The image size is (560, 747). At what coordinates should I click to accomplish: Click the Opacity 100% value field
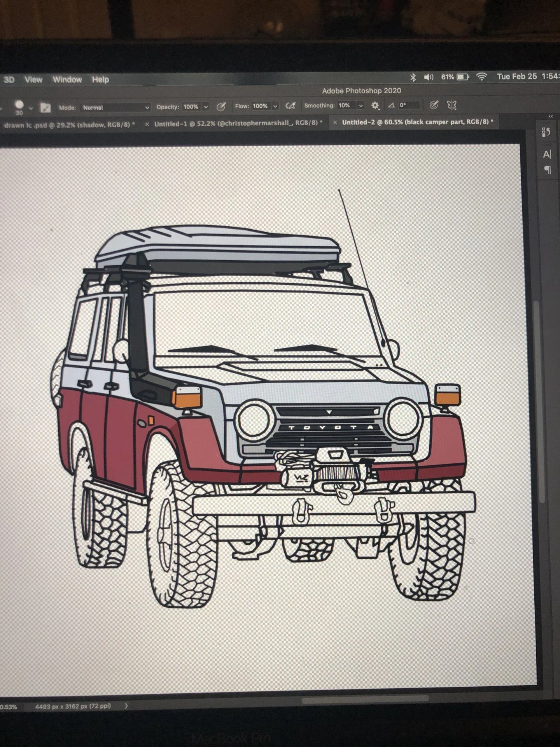click(x=191, y=107)
